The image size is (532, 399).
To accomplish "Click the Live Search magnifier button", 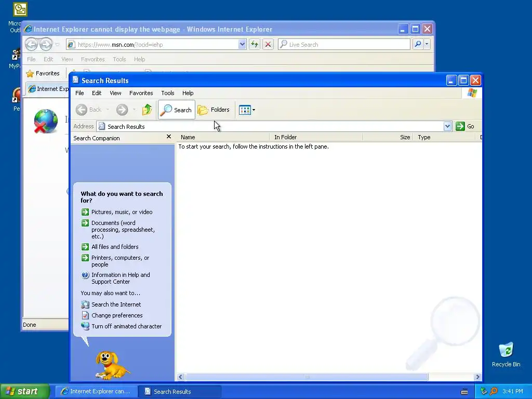I will coord(418,44).
